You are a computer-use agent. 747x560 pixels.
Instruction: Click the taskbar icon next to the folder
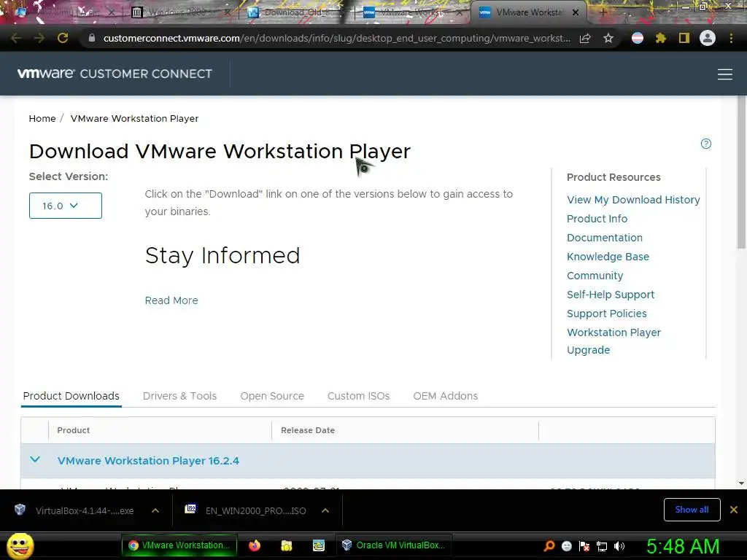click(x=319, y=545)
